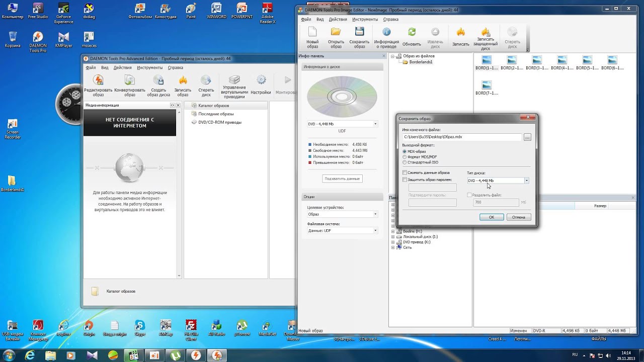644x362 pixels.
Task: Open Инструменты menu in Advanced Edition window
Action: pyautogui.click(x=149, y=67)
